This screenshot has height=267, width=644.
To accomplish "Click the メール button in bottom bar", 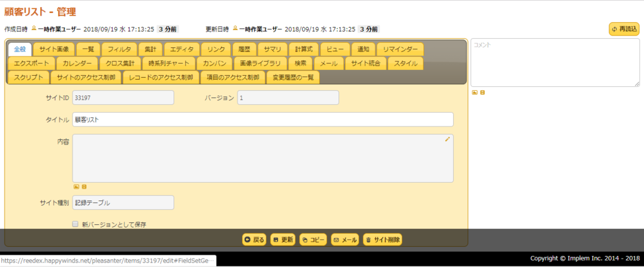I will [345, 239].
